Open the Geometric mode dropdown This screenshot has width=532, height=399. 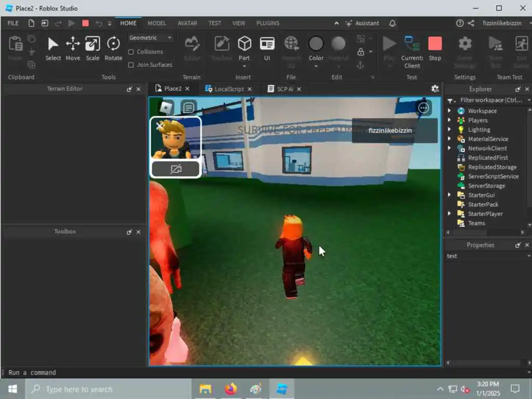point(150,37)
